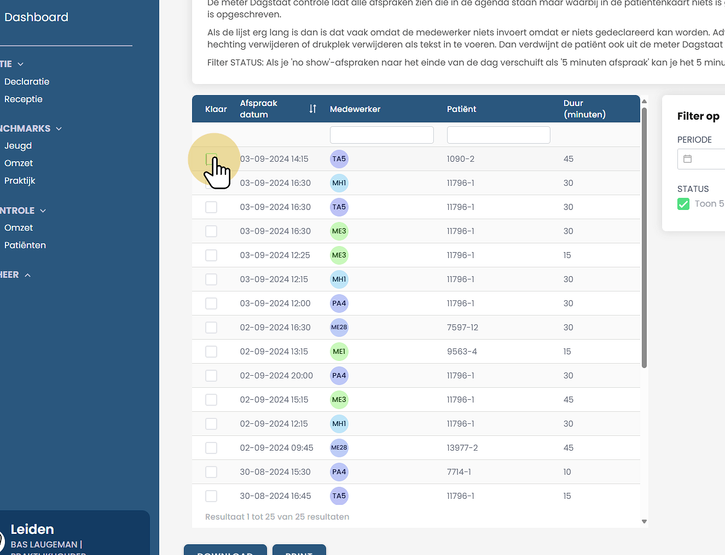725x555 pixels.
Task: Click the date 03-09-2024 14:15
Action: coord(274,159)
